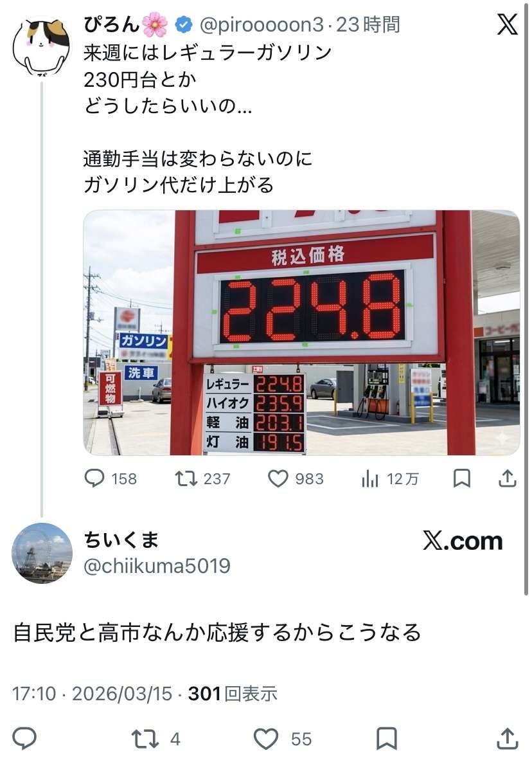
Task: Reply to ちいくま's post
Action: (x=24, y=739)
